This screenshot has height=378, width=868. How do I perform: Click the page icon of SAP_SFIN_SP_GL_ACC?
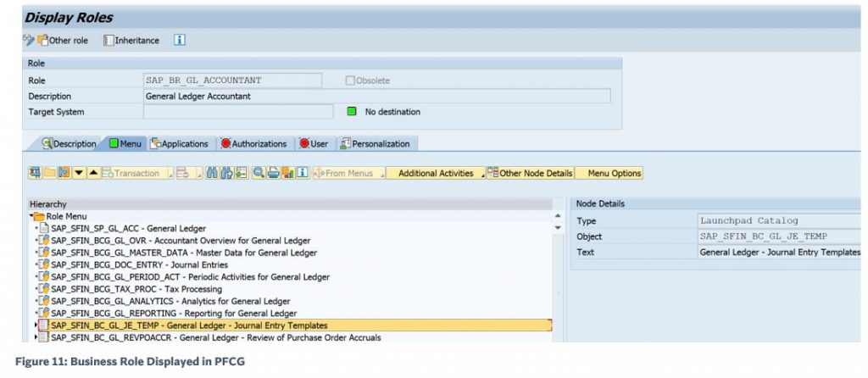[44, 229]
